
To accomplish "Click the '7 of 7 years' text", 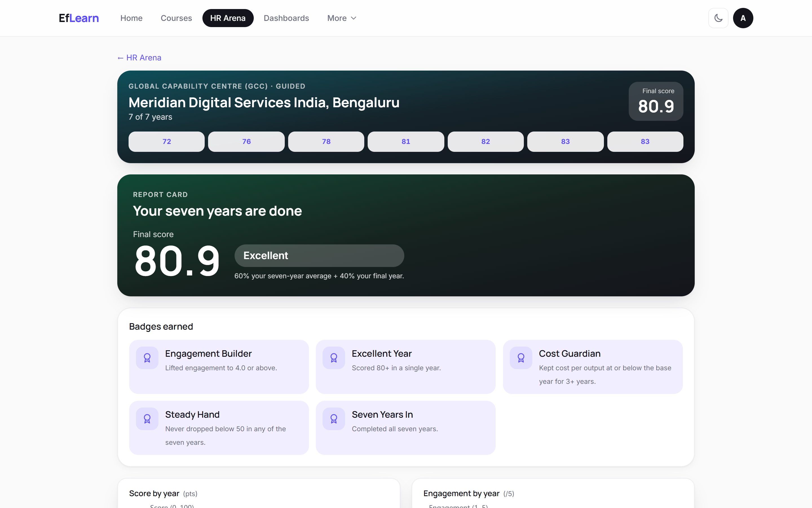I will coord(150,117).
